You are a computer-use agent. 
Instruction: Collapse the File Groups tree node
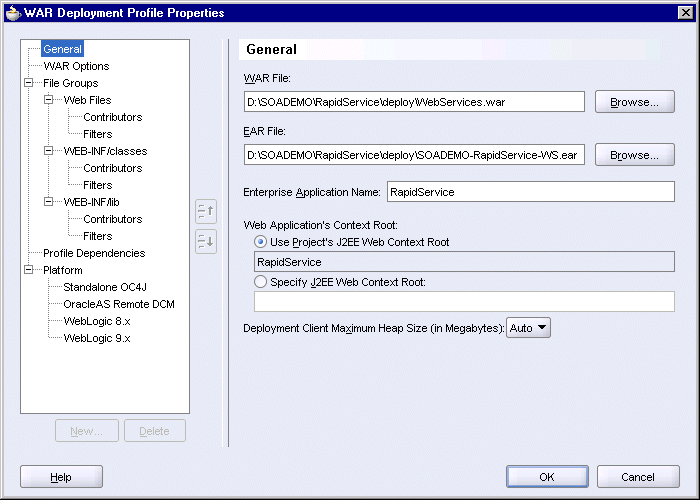pos(29,83)
